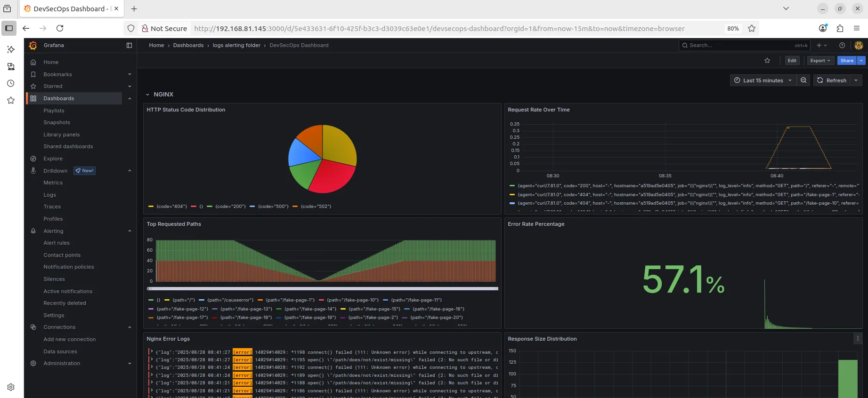Image resolution: width=868 pixels, height=398 pixels.
Task: Click the Explore compass icon
Action: pyautogui.click(x=33, y=159)
